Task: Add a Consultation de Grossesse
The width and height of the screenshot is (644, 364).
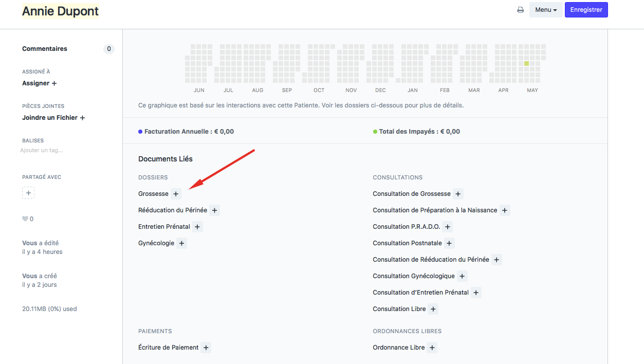Action: pos(458,194)
